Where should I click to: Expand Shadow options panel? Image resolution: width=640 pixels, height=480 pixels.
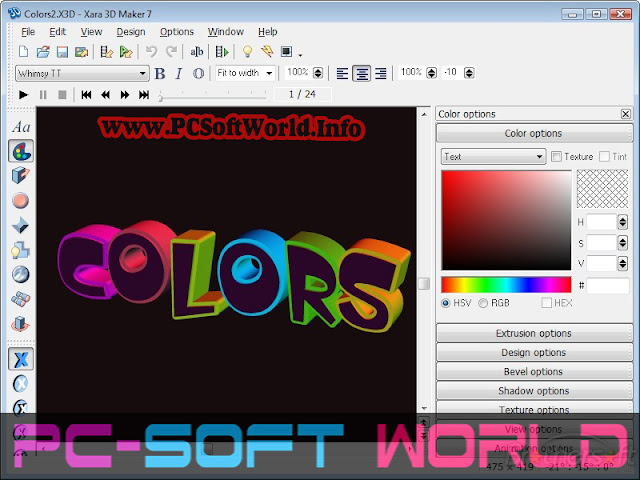click(534, 391)
